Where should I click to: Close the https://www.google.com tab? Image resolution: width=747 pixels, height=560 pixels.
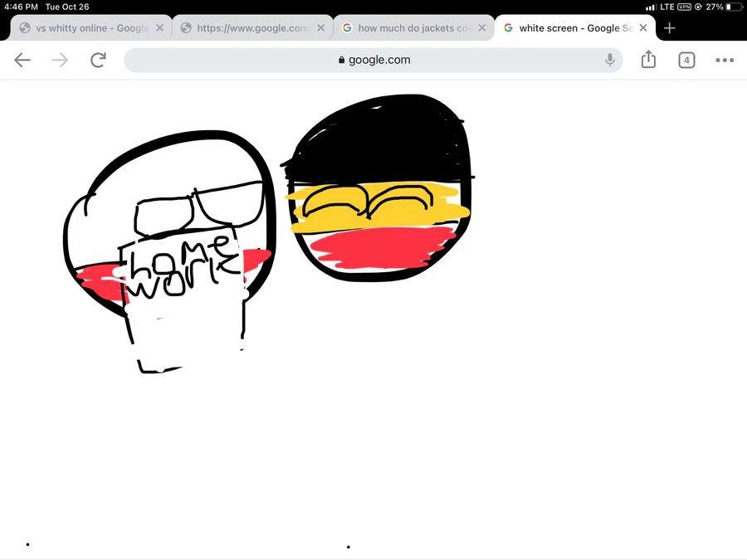[x=321, y=28]
